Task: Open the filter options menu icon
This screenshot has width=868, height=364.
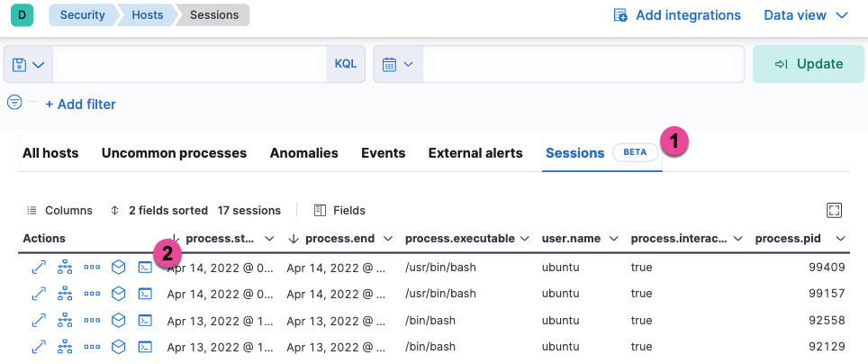Action: (x=14, y=103)
